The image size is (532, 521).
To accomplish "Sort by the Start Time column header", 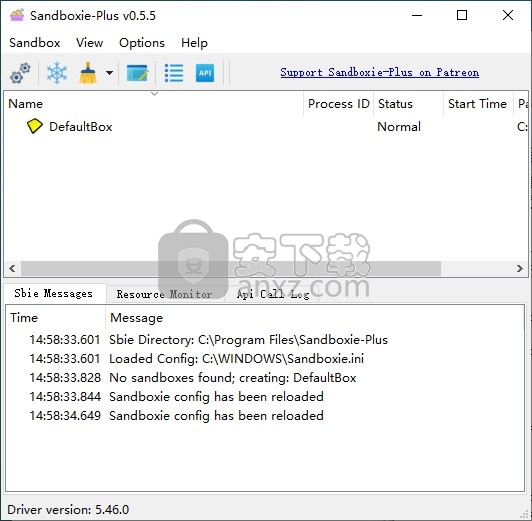I will click(477, 104).
